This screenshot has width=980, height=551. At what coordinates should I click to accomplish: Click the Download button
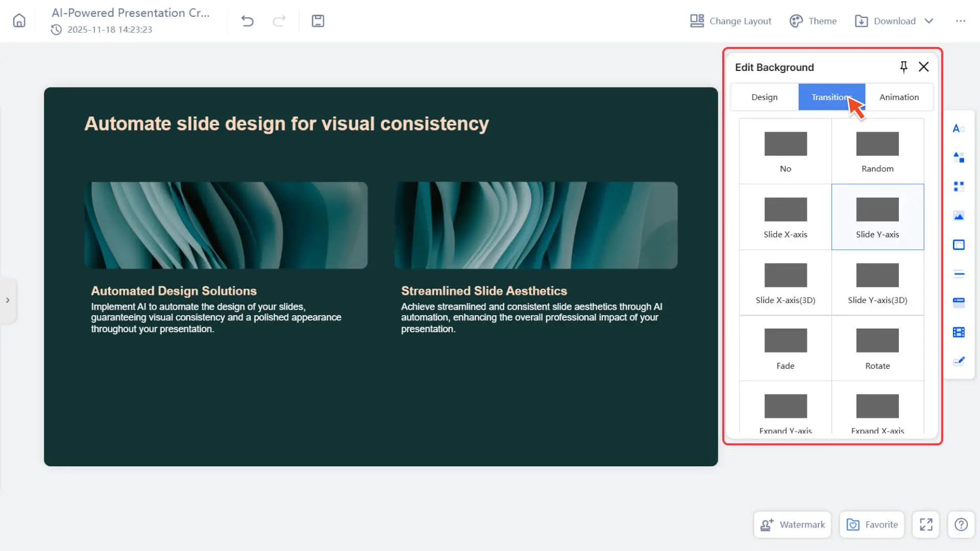tap(886, 21)
